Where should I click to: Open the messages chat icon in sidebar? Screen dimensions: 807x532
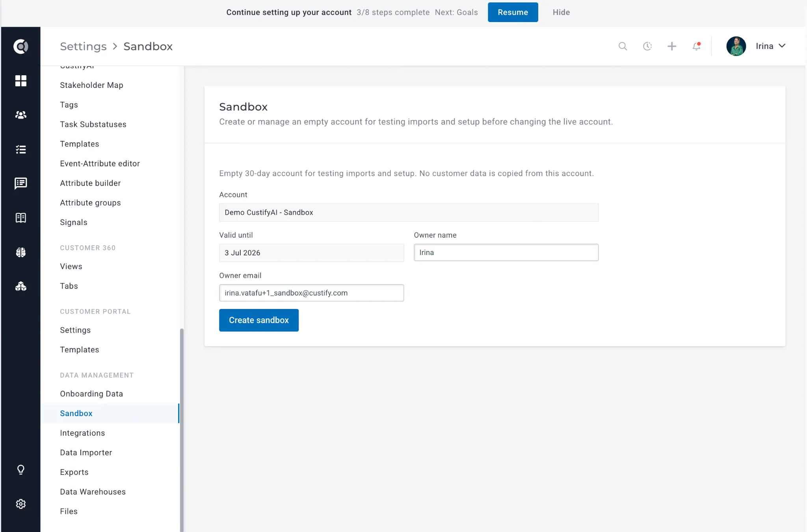pos(20,183)
